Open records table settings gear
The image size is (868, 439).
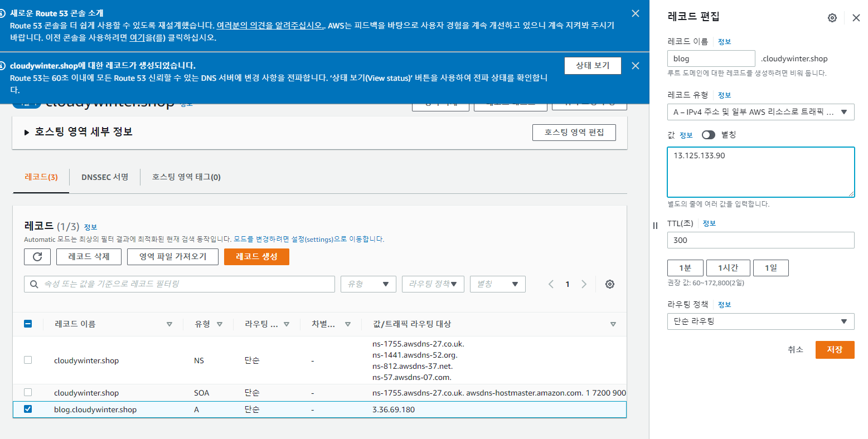click(610, 284)
